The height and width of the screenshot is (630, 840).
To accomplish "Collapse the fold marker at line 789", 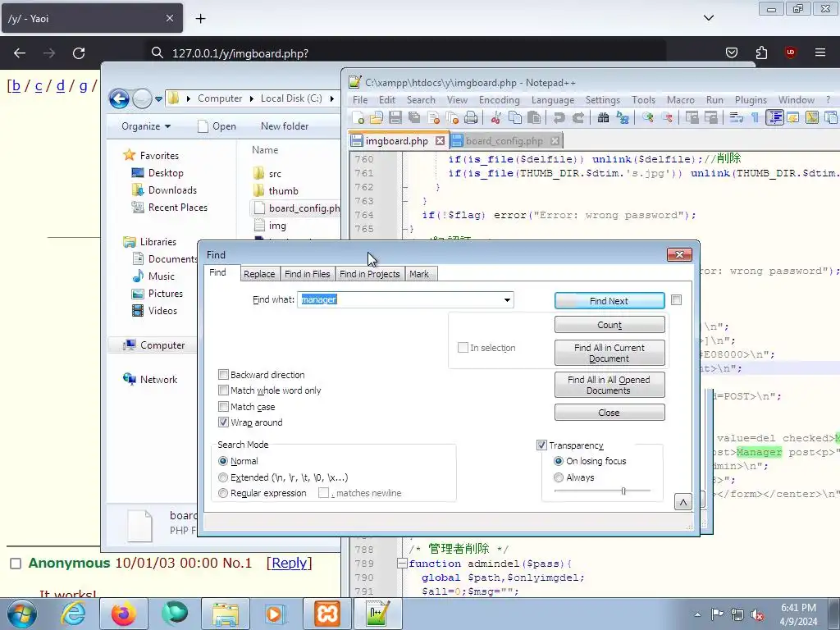I will 402,564.
